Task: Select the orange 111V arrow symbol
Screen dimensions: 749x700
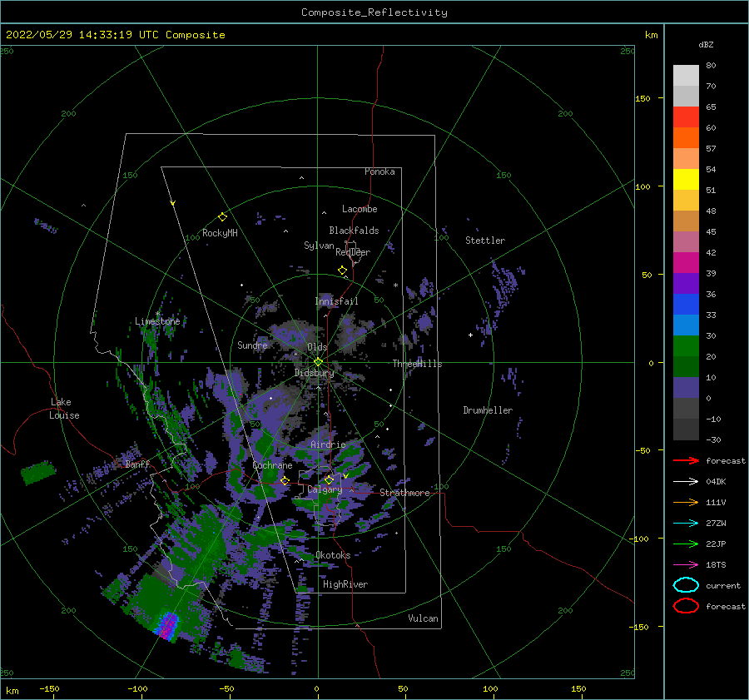Action: coord(686,502)
